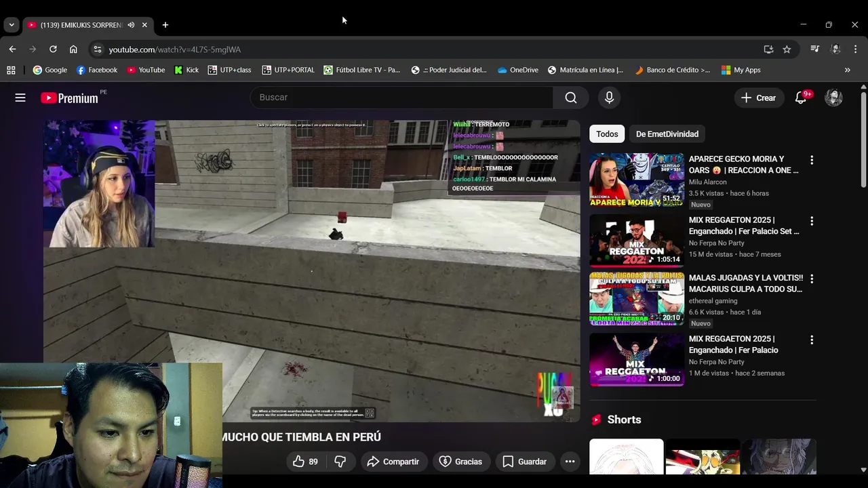Image resolution: width=868 pixels, height=488 pixels.
Task: Open the Matrícula en Línea bookmark
Action: (586, 70)
